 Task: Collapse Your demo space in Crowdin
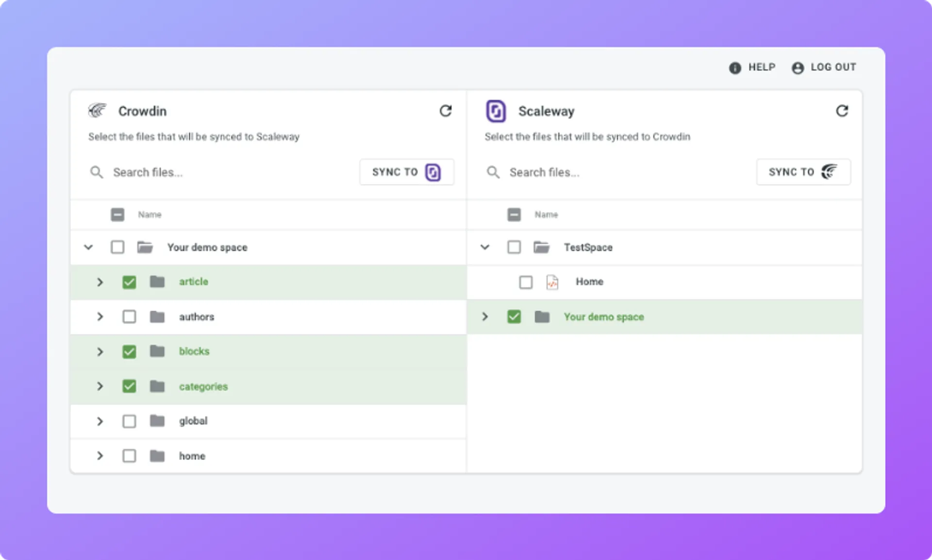(x=88, y=247)
